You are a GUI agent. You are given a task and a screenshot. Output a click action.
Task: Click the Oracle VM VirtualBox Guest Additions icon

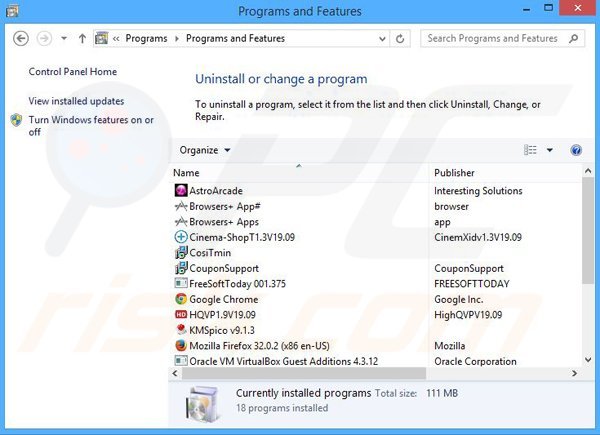(x=181, y=361)
